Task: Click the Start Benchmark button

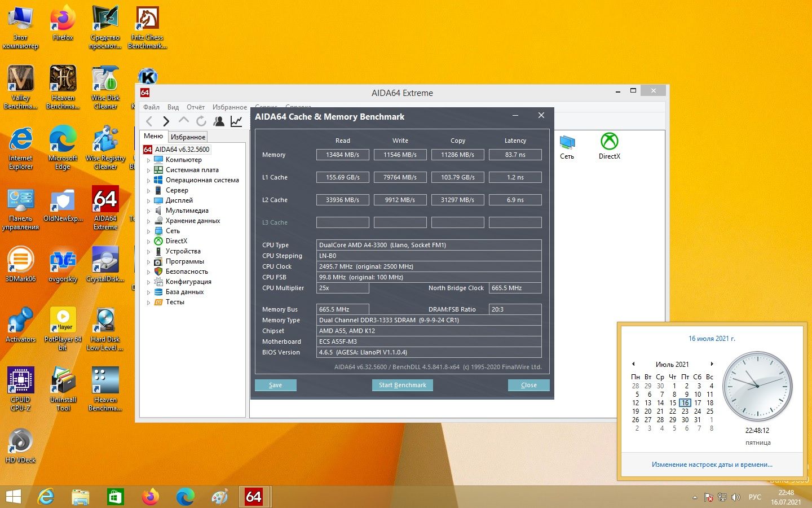Action: (x=403, y=385)
